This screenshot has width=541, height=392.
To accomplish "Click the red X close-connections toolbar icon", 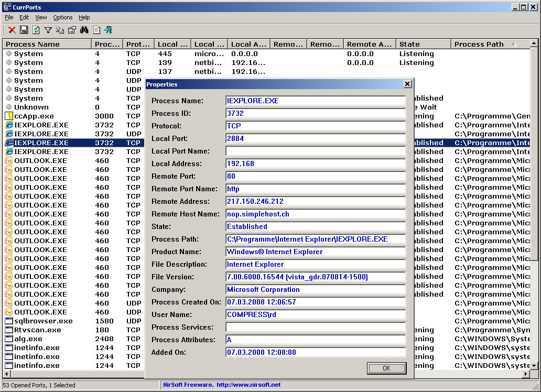I will tap(12, 30).
